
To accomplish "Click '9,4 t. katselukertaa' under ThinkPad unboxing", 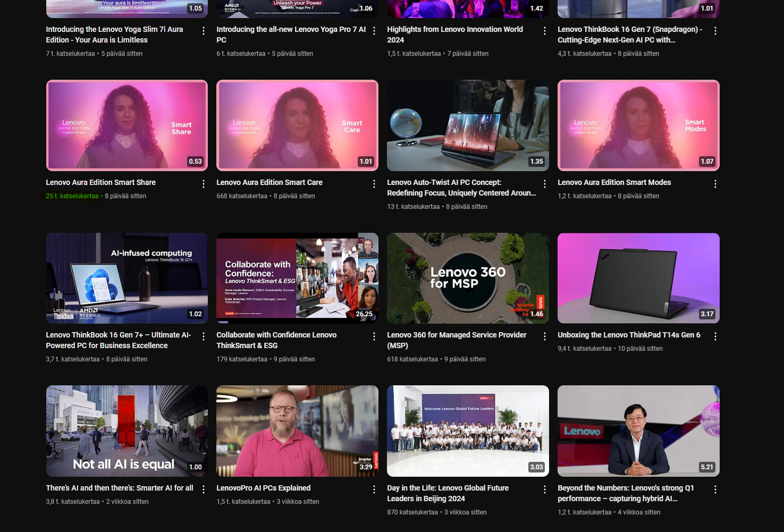I will [x=585, y=349].
